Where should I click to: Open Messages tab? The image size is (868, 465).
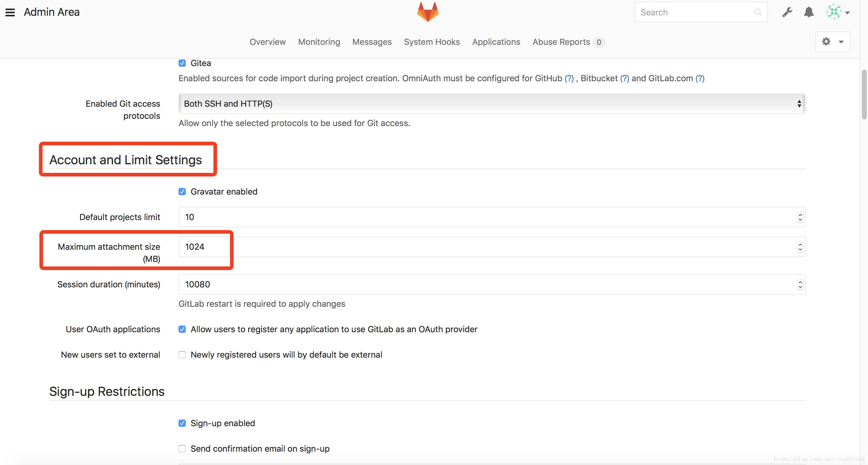[x=372, y=42]
